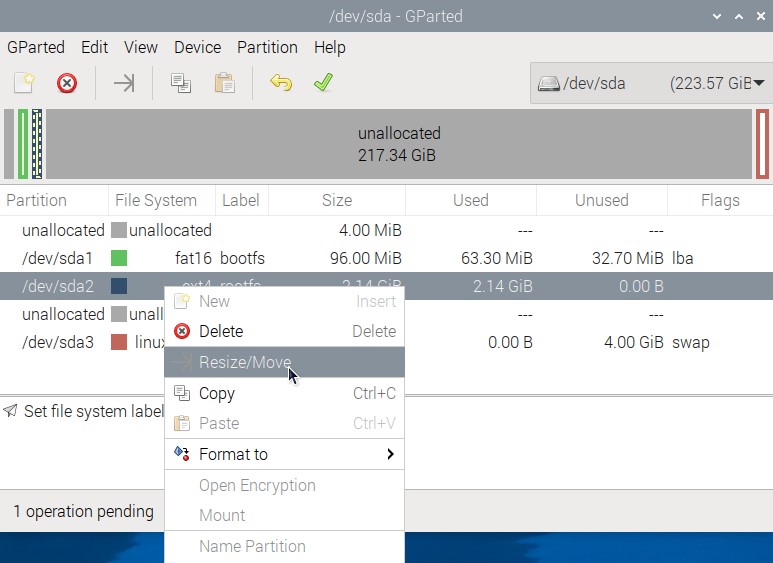Select the 217.34 GiB unallocated block in disk map

coord(399,144)
